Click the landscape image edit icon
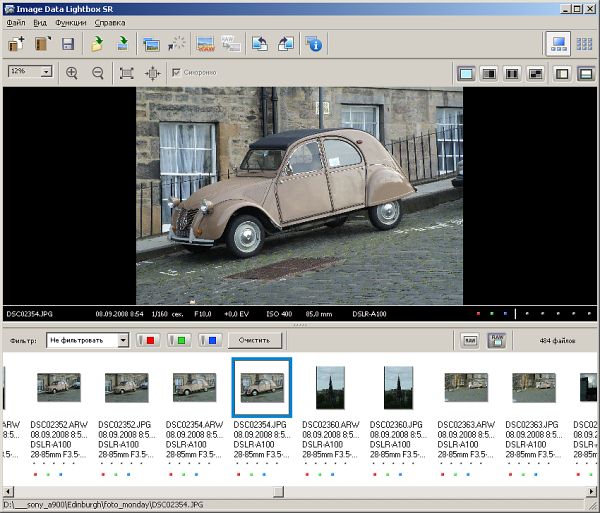 point(205,44)
